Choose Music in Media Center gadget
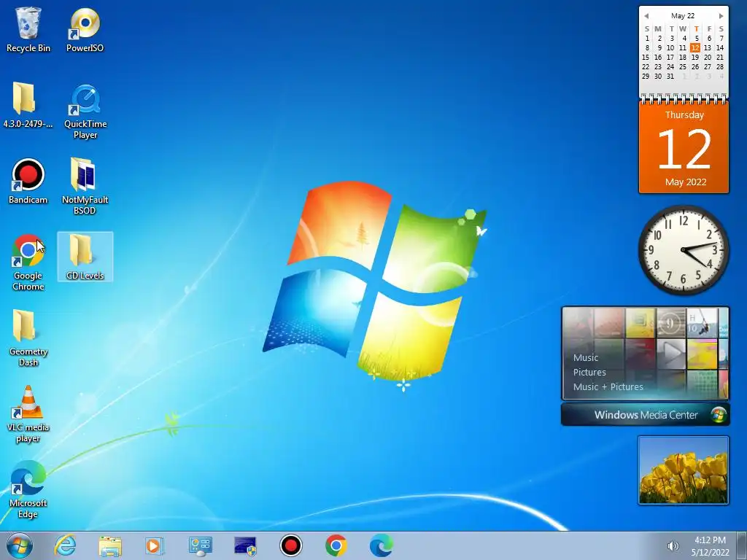747x560 pixels. coord(586,357)
